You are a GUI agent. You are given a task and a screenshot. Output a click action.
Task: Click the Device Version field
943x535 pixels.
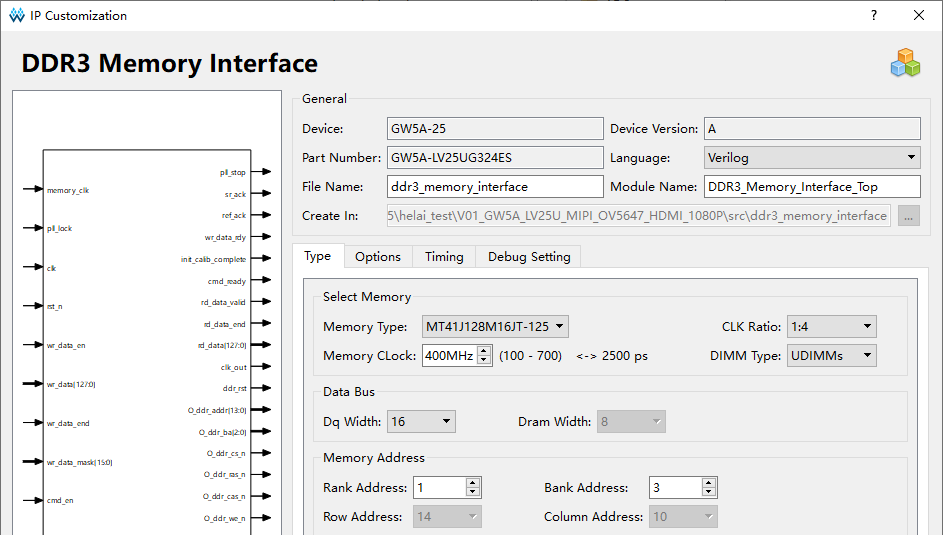[x=812, y=129]
